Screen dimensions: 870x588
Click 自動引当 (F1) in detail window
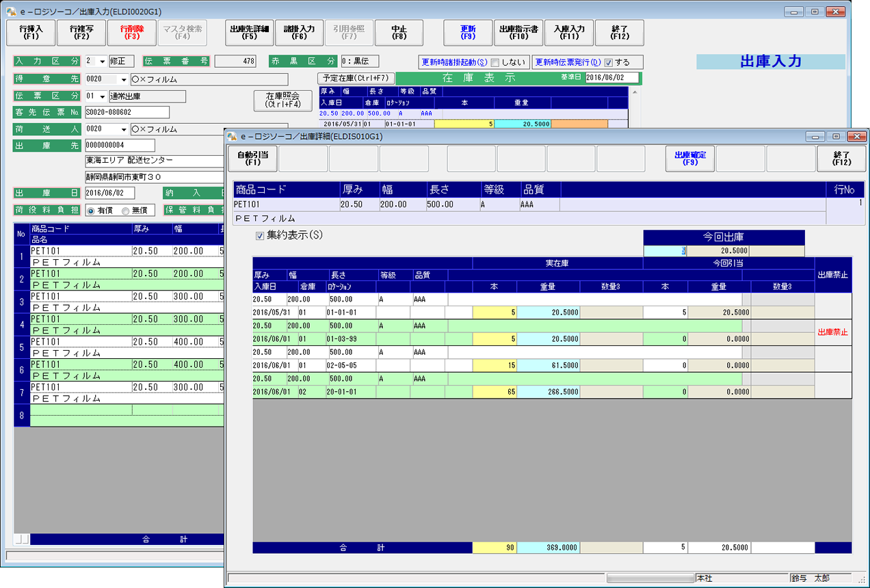pyautogui.click(x=253, y=159)
